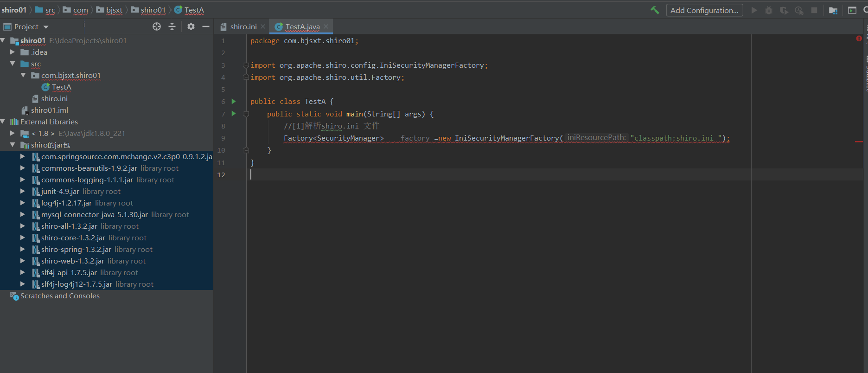Select slf4j-log4j12-1.7.5.jar library

coord(77,284)
